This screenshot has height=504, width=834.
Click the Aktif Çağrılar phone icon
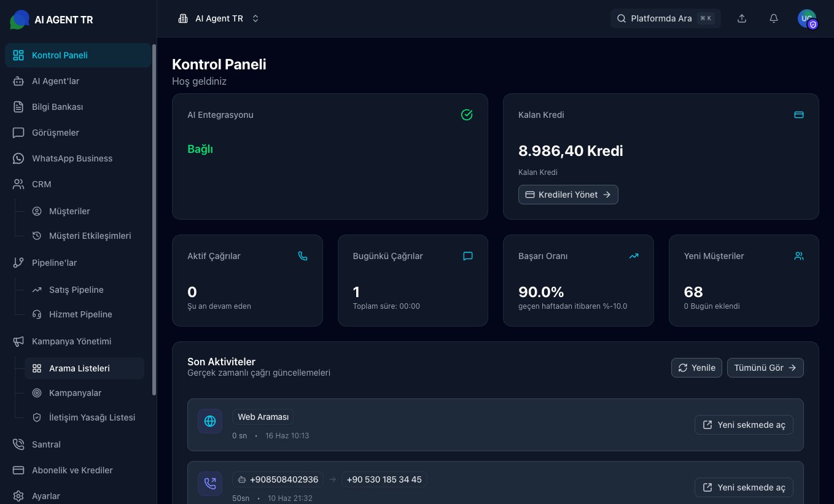[x=303, y=256]
